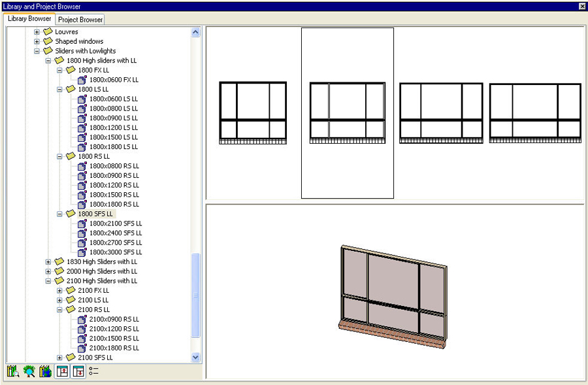Select the 1800x1200 LS LL library item
The image size is (588, 385).
tap(113, 127)
